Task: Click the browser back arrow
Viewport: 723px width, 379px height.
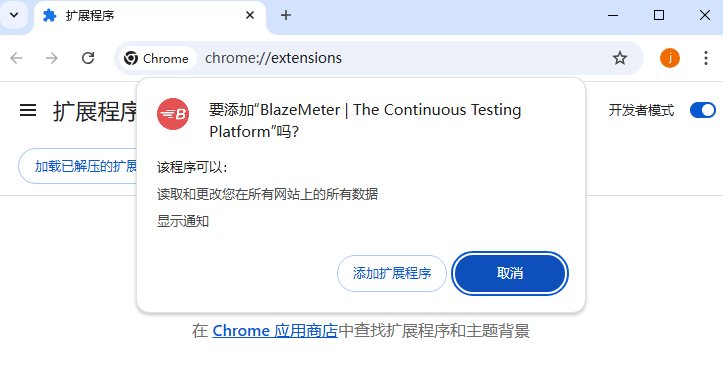Action: (17, 58)
